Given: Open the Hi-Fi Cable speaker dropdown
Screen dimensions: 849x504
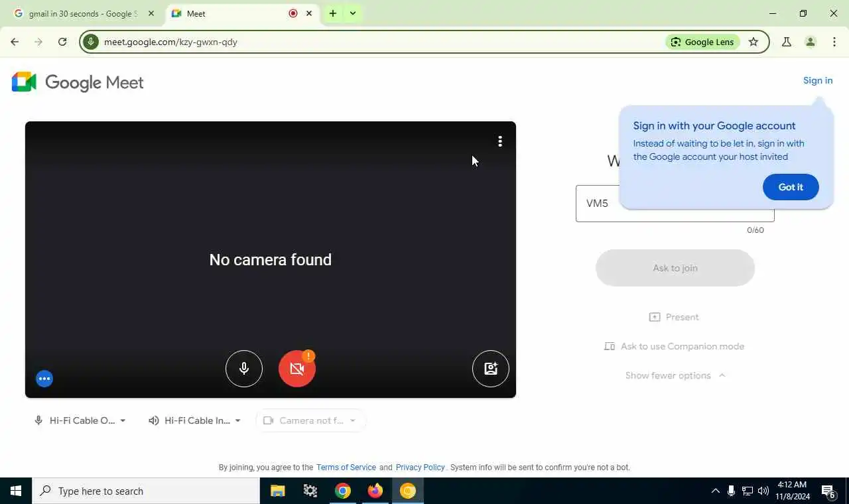Looking at the screenshot, I should click(195, 420).
